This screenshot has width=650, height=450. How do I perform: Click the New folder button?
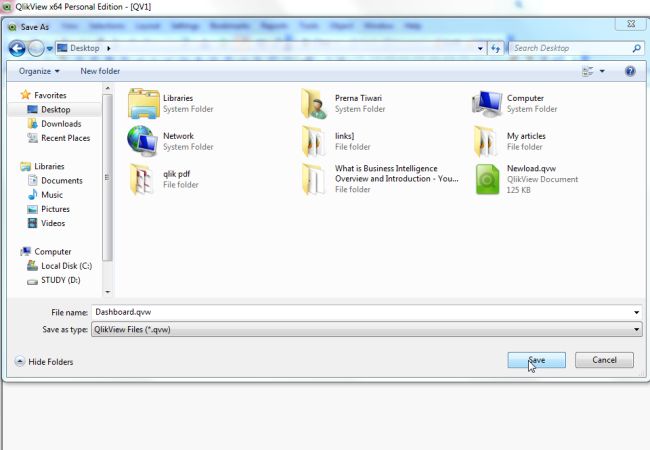point(100,71)
